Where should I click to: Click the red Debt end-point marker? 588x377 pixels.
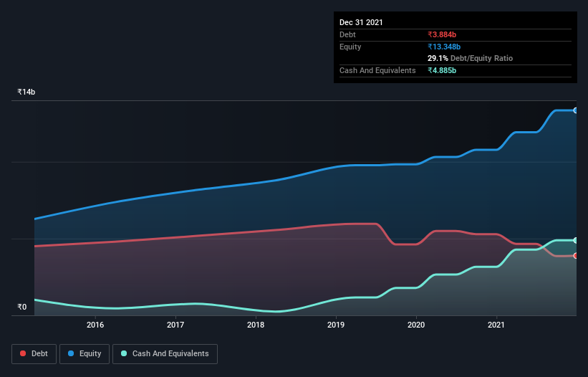coord(576,256)
